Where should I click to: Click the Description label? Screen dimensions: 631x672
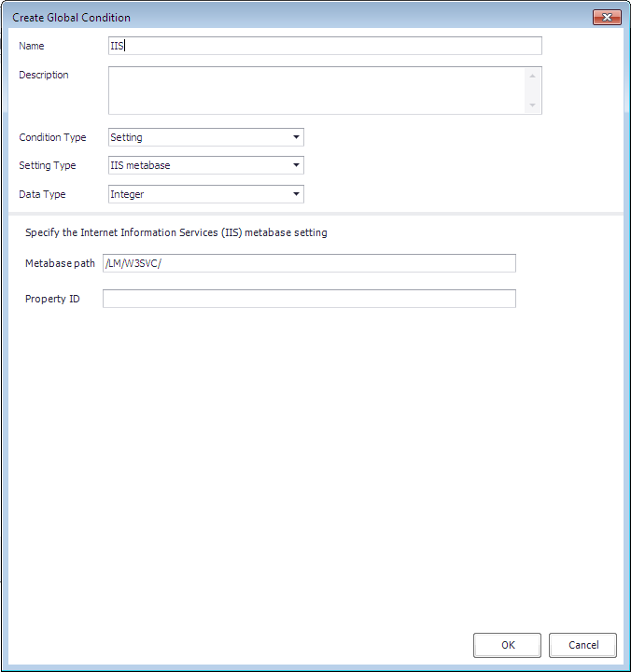tap(44, 75)
